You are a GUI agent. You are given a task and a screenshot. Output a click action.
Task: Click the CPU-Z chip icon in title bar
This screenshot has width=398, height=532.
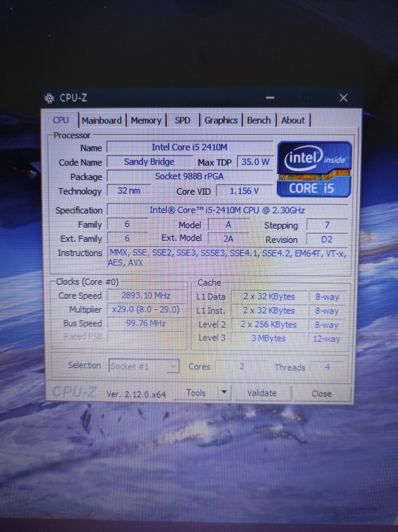coord(49,99)
